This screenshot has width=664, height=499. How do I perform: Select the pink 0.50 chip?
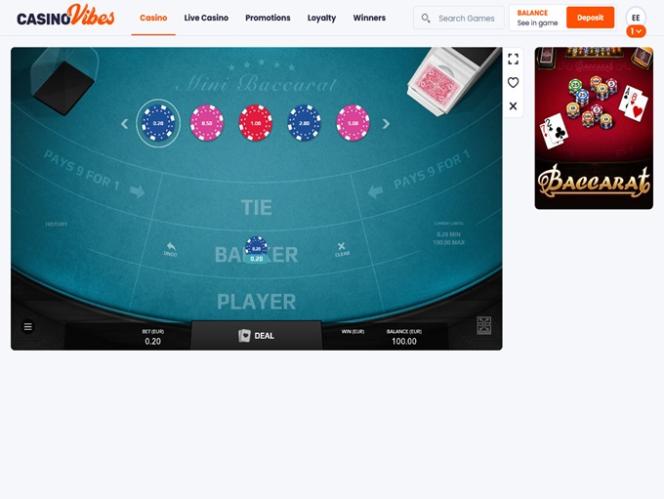[x=207, y=123]
